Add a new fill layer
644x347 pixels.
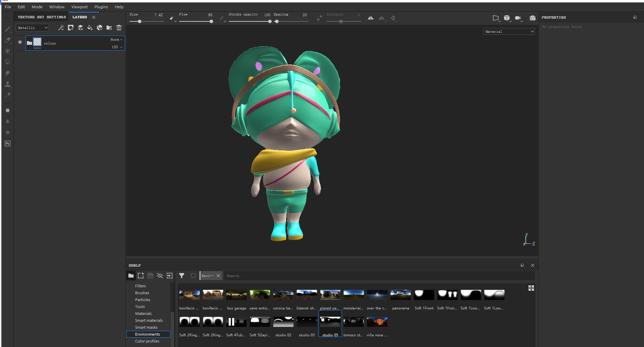[90, 28]
